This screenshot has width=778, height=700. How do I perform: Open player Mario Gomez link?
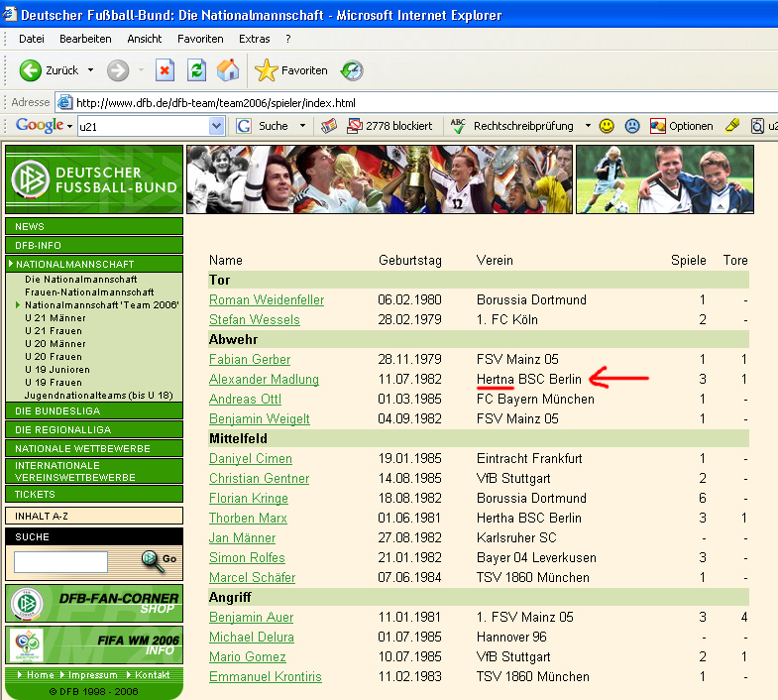[x=248, y=656]
